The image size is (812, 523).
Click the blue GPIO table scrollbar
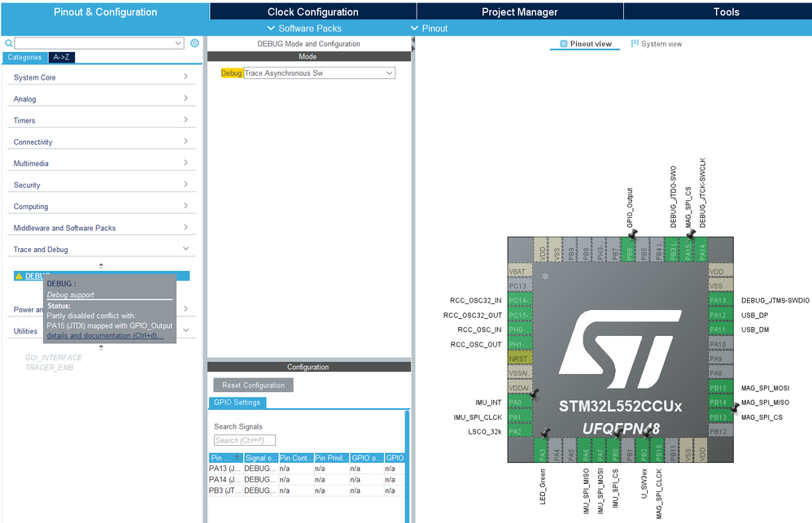coord(407,466)
